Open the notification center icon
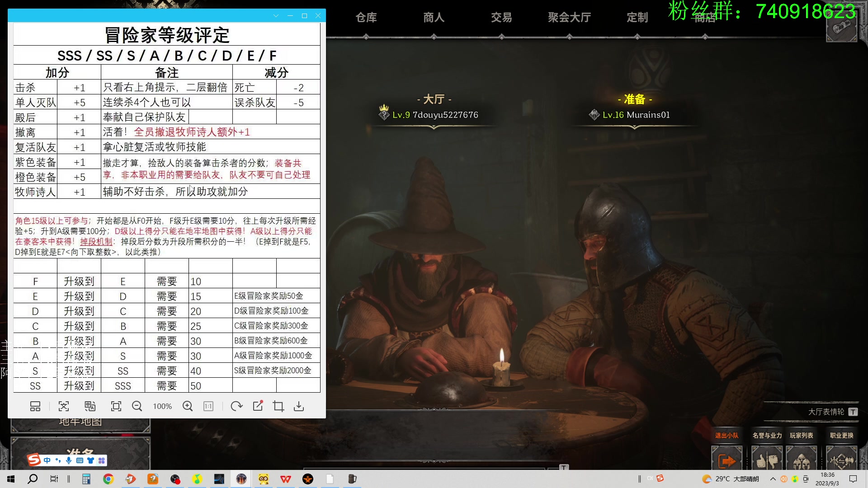The width and height of the screenshot is (868, 488). coord(853,479)
